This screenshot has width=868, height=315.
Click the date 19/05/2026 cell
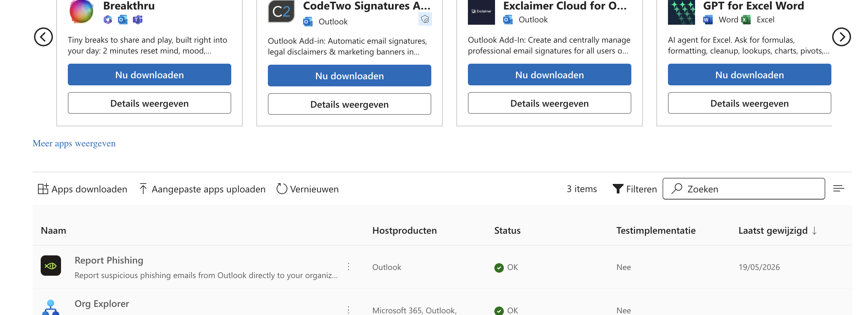click(759, 267)
